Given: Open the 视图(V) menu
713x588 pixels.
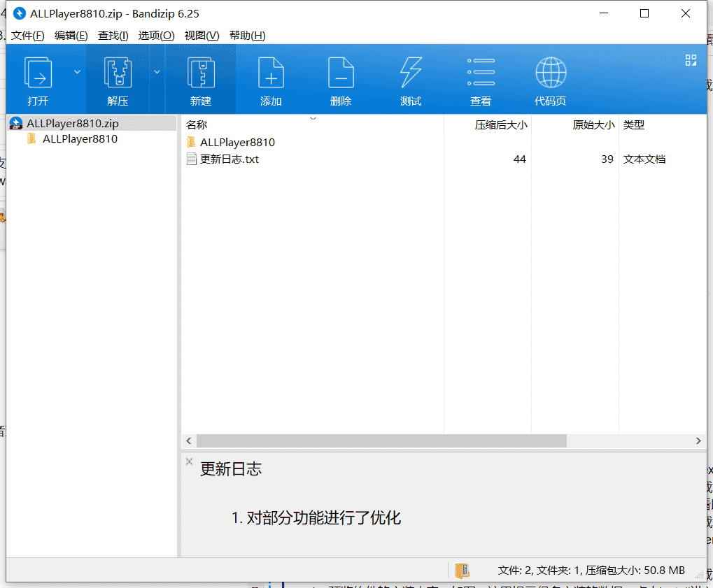Looking at the screenshot, I should 202,36.
